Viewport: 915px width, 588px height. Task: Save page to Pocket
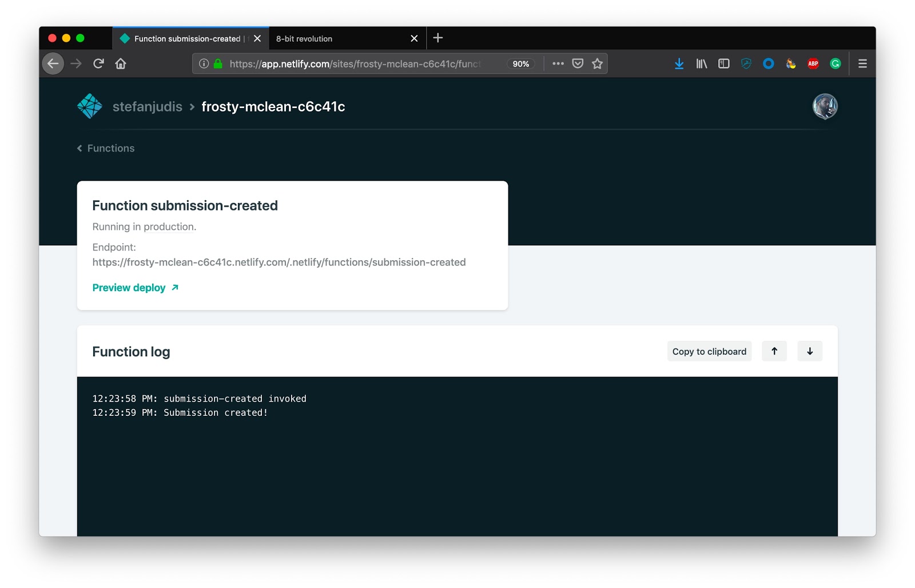(578, 63)
